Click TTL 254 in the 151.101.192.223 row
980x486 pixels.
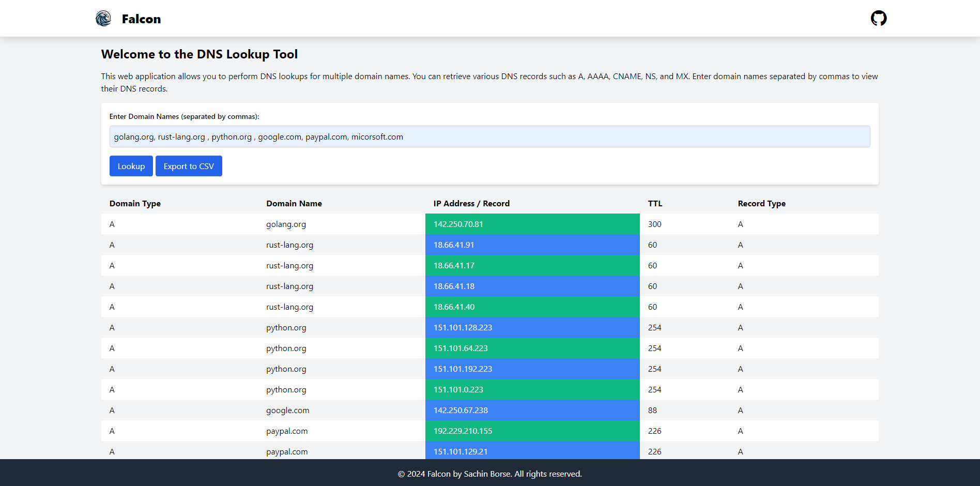click(x=654, y=369)
